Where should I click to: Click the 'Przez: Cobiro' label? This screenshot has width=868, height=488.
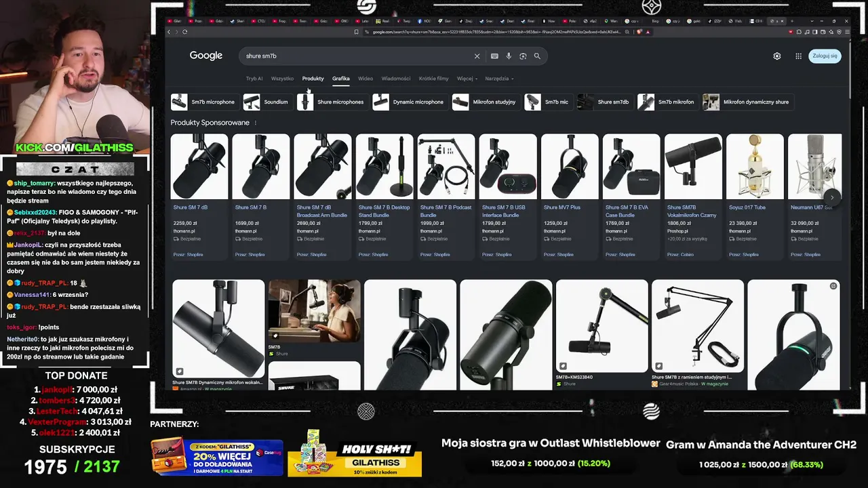(x=681, y=255)
